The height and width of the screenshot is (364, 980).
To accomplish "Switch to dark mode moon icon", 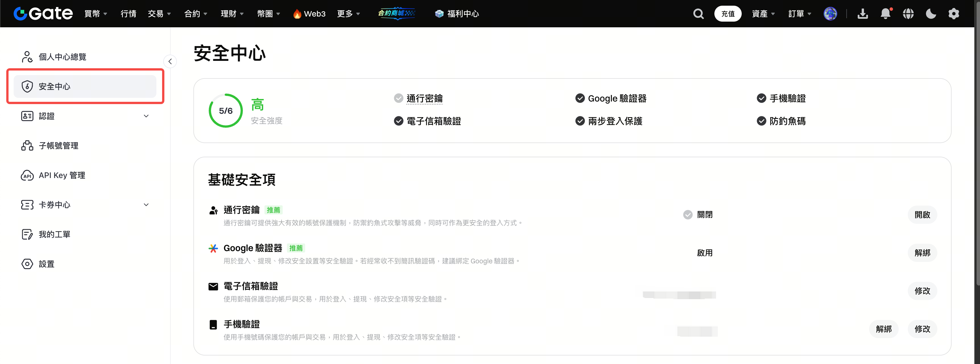I will click(931, 14).
